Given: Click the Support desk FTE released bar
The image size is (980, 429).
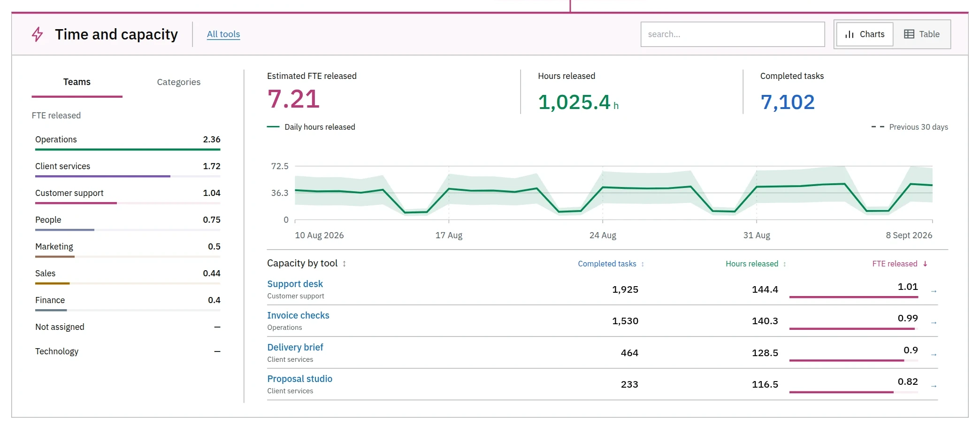Looking at the screenshot, I should (x=854, y=297).
